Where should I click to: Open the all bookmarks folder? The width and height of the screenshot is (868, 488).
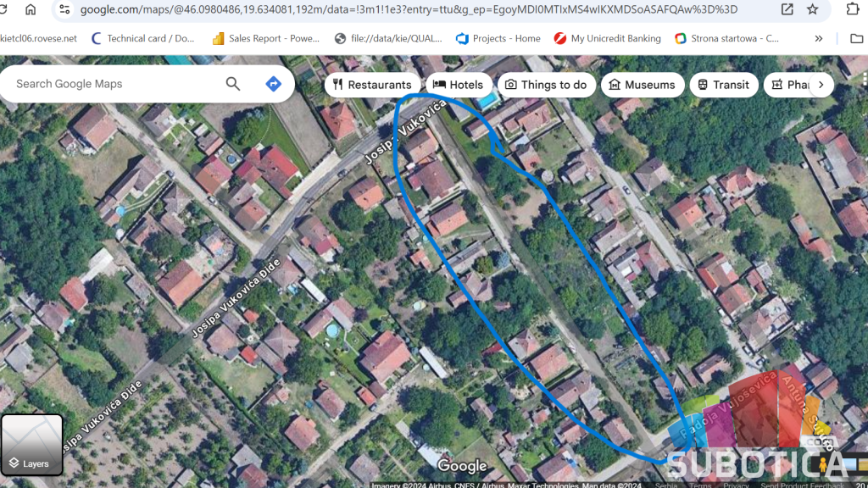coord(857,38)
